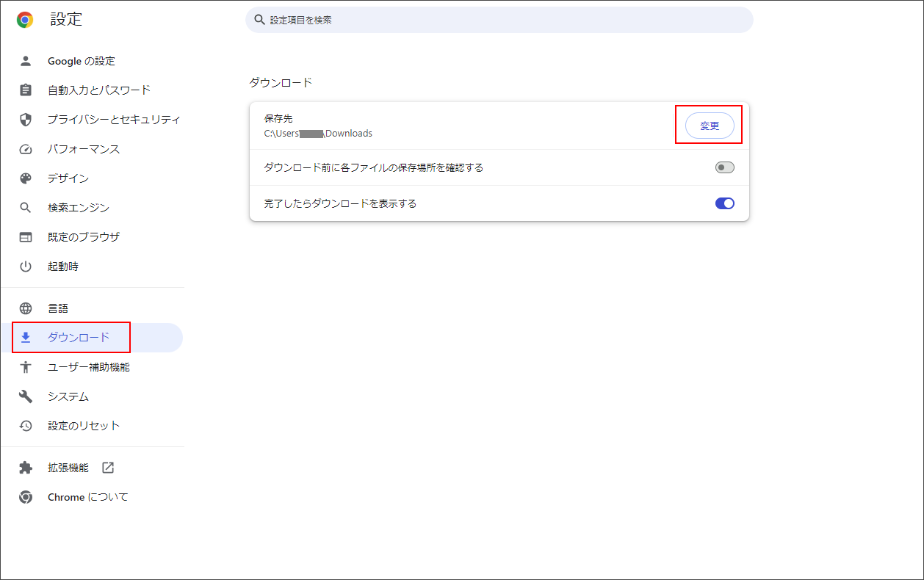
Task: Select 言語 from the sidebar
Action: pos(59,308)
